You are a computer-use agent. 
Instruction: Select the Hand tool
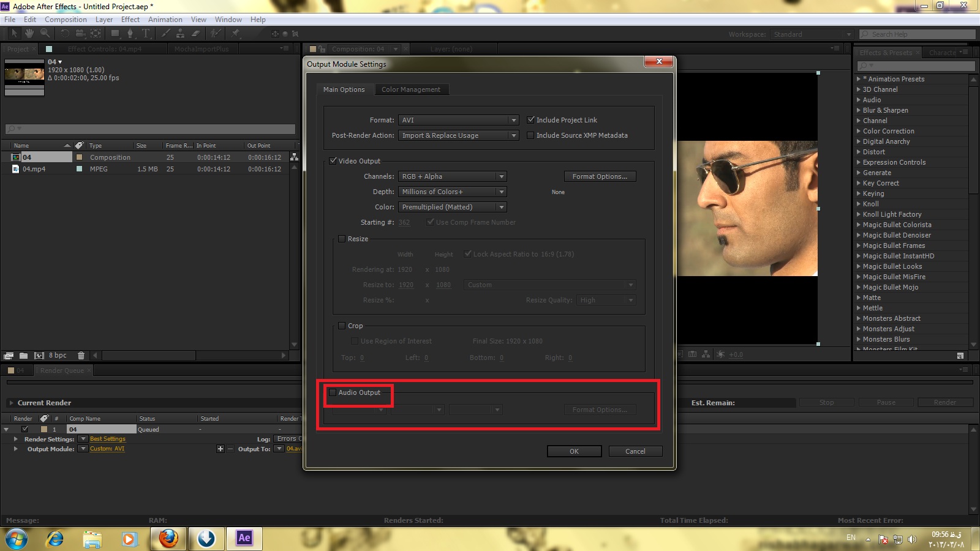[x=29, y=34]
